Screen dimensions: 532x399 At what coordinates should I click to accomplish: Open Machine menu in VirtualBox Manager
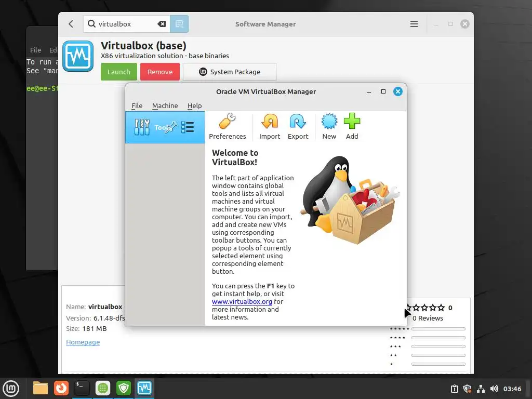point(165,105)
